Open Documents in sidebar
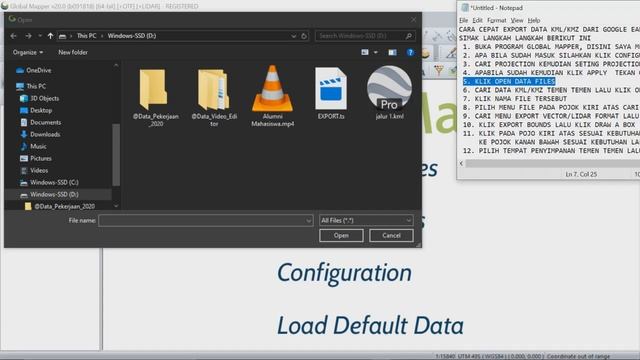Viewport: 640px width, 360px height. pyautogui.click(x=41, y=122)
